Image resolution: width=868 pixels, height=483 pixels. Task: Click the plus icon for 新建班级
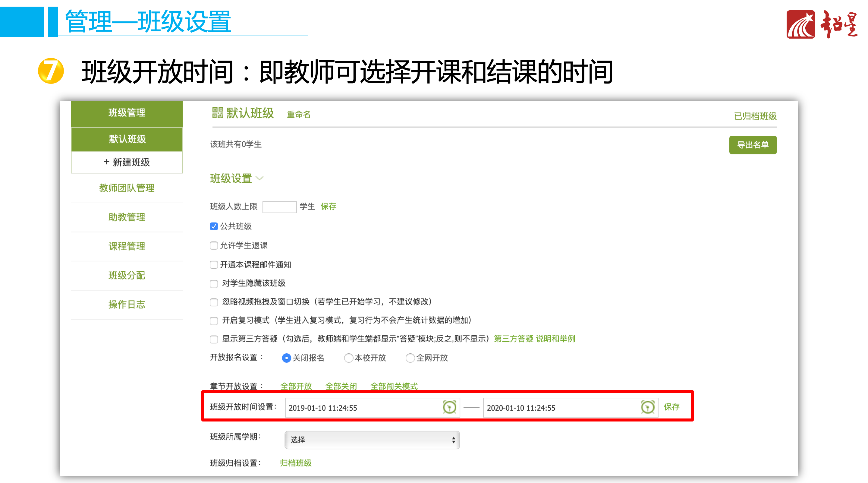click(106, 162)
